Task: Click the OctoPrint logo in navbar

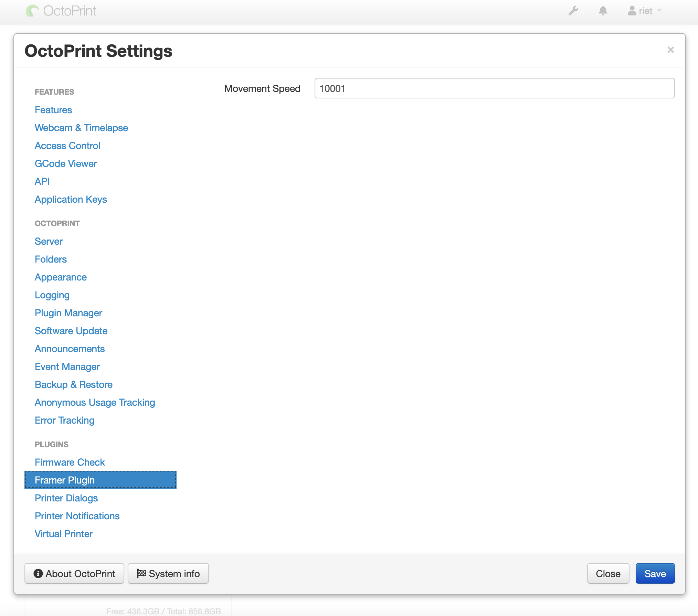Action: pyautogui.click(x=61, y=11)
